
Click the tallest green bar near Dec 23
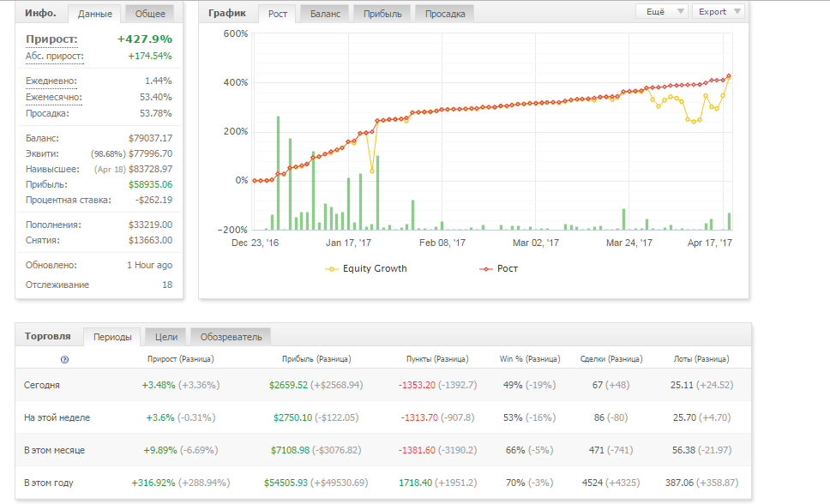click(x=278, y=172)
